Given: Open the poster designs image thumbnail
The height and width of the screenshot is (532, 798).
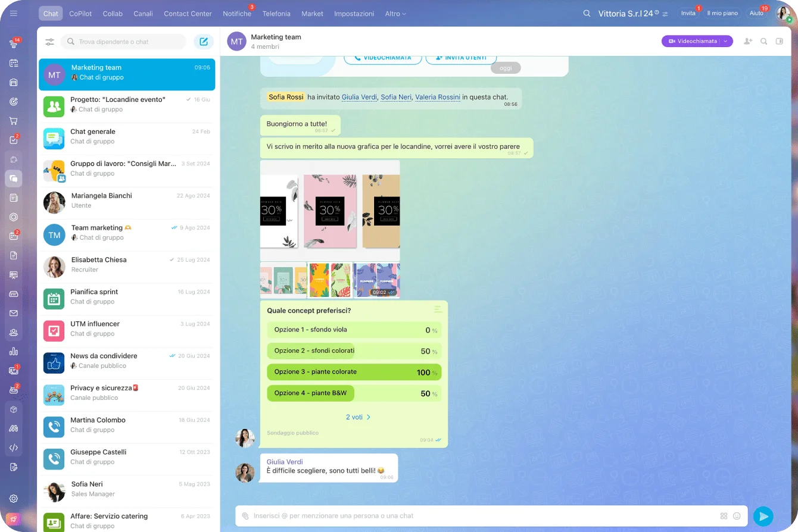Looking at the screenshot, I should tap(330, 211).
